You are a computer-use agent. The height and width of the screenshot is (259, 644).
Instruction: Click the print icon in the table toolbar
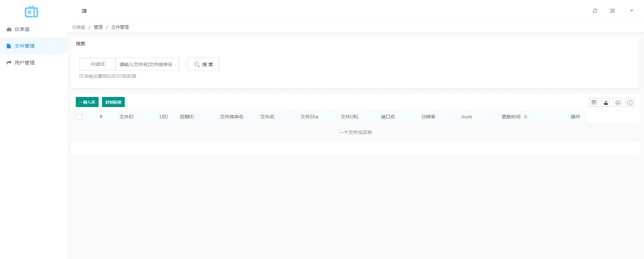[x=618, y=102]
